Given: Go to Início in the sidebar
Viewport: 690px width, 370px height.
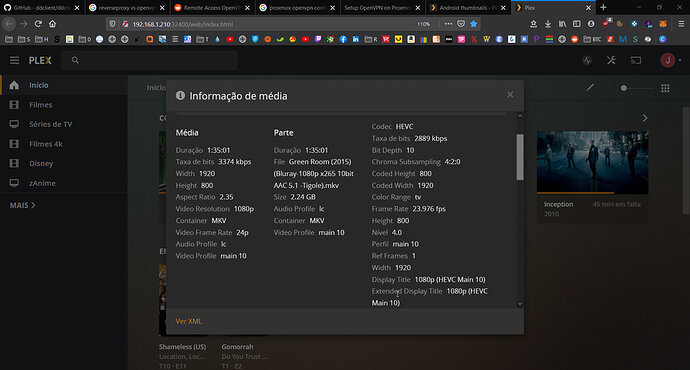Looking at the screenshot, I should 64,85.
